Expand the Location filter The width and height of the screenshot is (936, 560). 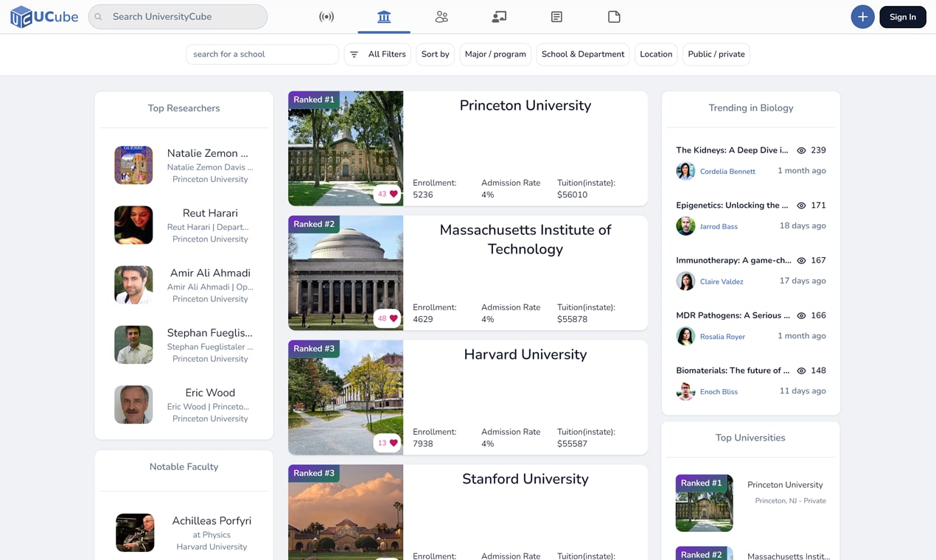pyautogui.click(x=656, y=54)
